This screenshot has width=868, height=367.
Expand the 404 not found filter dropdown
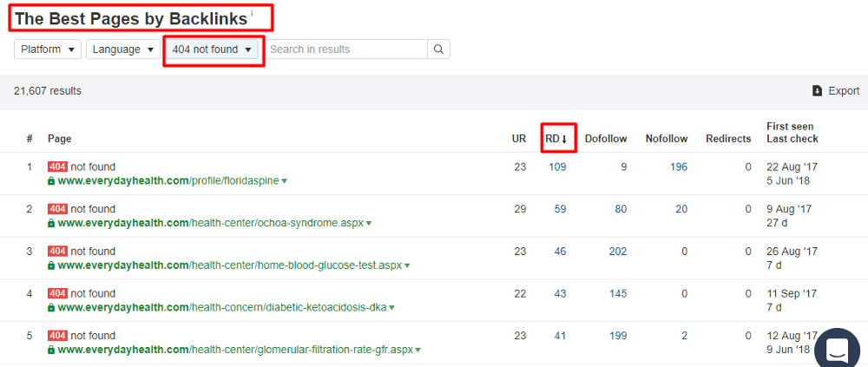pos(212,49)
